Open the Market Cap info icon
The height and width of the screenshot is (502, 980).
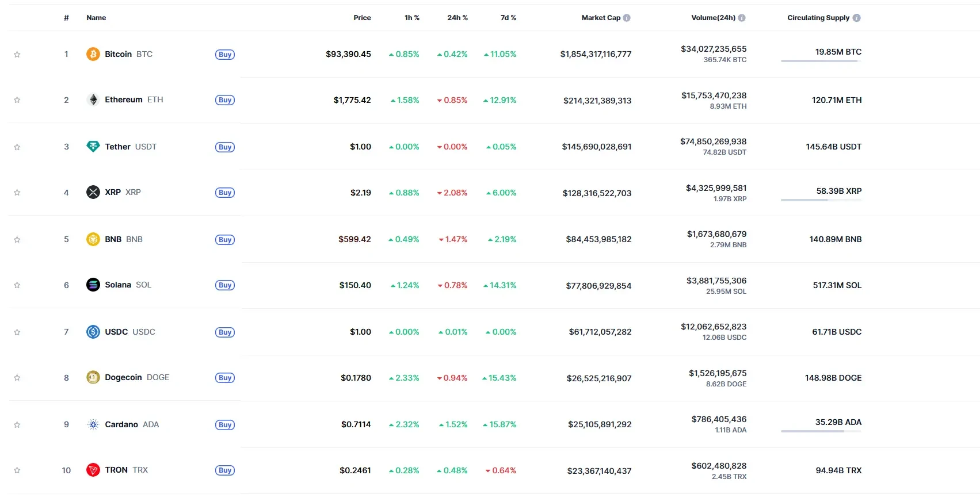[x=627, y=18]
